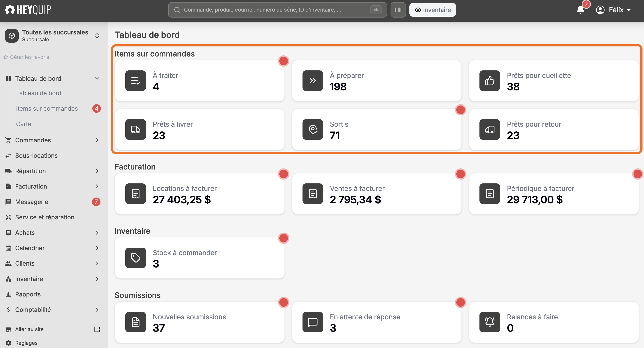The width and height of the screenshot is (644, 348).
Task: Click the Périodique à facturer receipt icon
Action: click(x=490, y=194)
